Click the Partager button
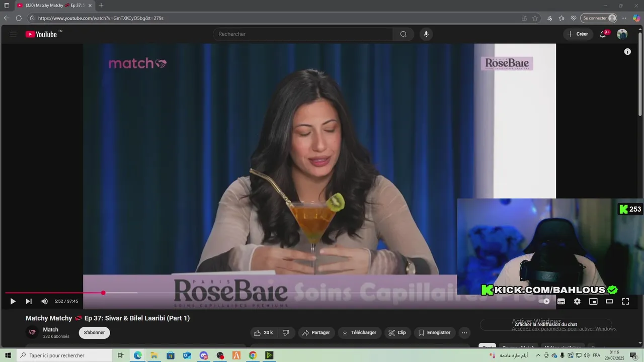The width and height of the screenshot is (644, 362). (316, 333)
